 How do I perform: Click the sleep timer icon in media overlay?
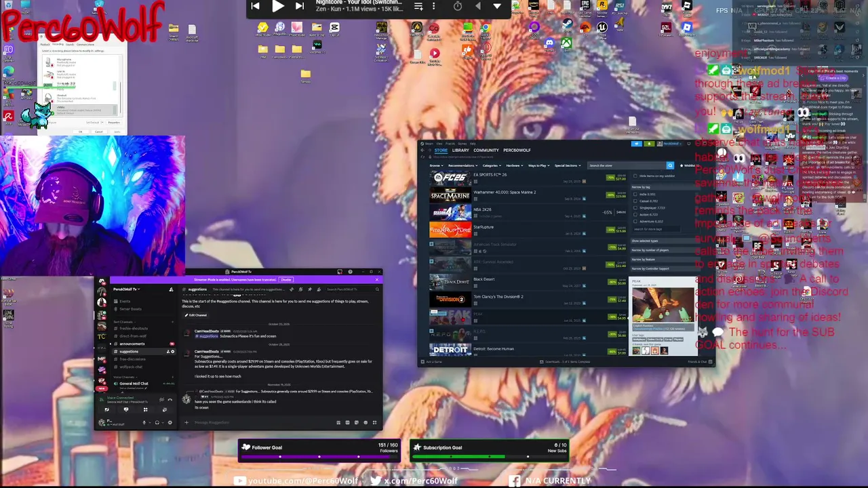tap(458, 6)
